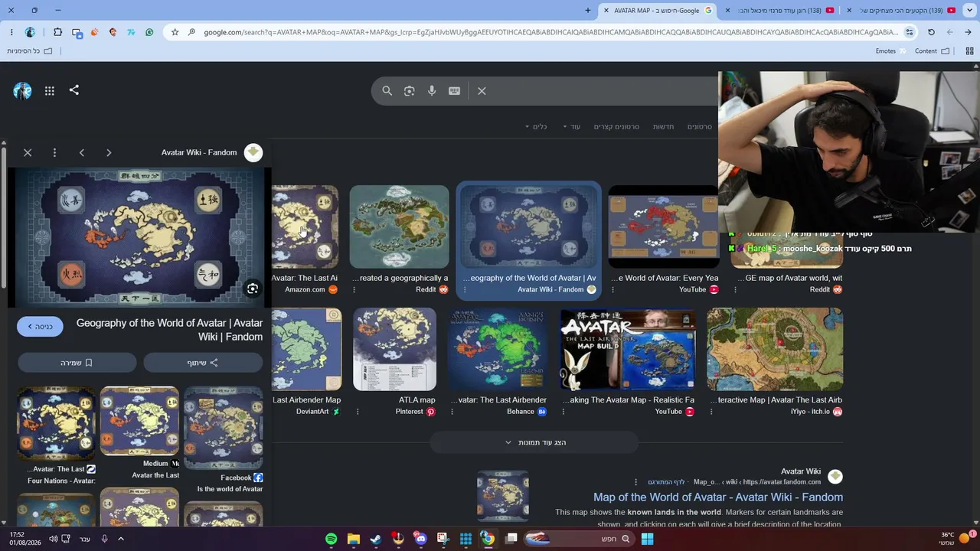
Task: Open Spotify from the taskbar
Action: pyautogui.click(x=331, y=539)
